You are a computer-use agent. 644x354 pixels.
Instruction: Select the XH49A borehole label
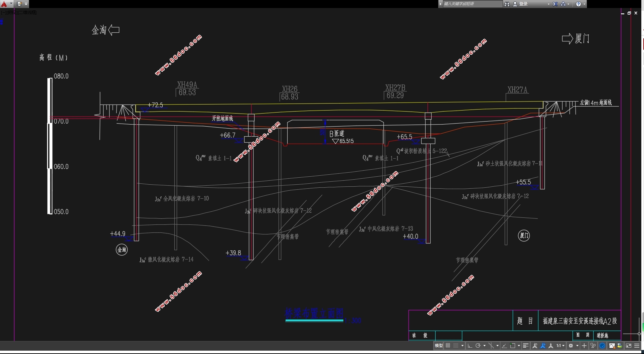pyautogui.click(x=187, y=84)
